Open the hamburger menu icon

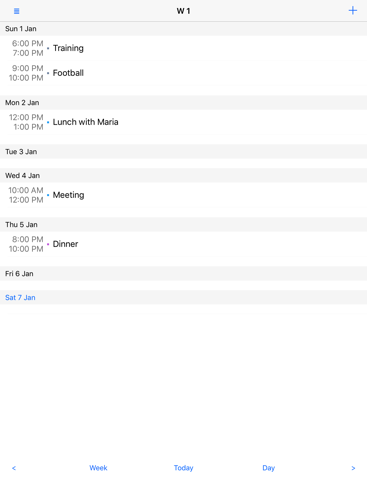[16, 11]
